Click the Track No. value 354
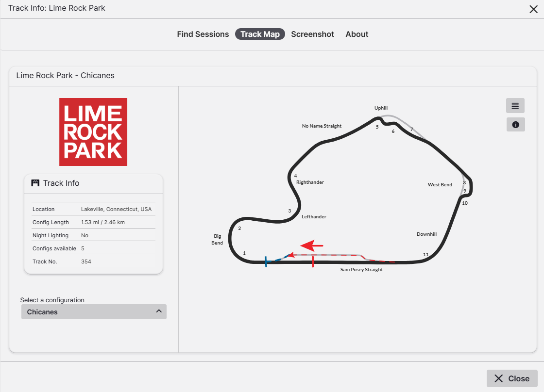544x392 pixels. tap(86, 261)
